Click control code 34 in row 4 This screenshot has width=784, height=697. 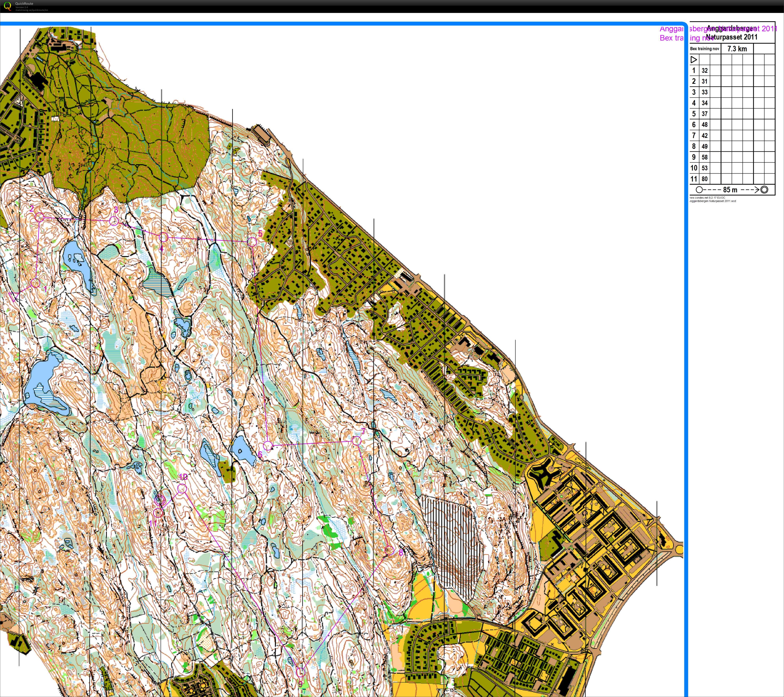point(705,103)
